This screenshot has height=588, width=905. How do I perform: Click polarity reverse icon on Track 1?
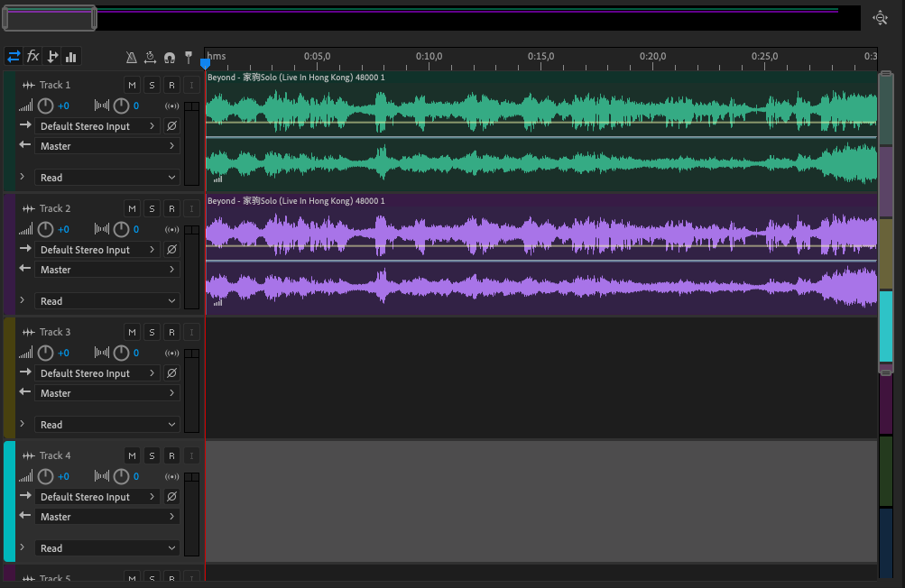(171, 126)
